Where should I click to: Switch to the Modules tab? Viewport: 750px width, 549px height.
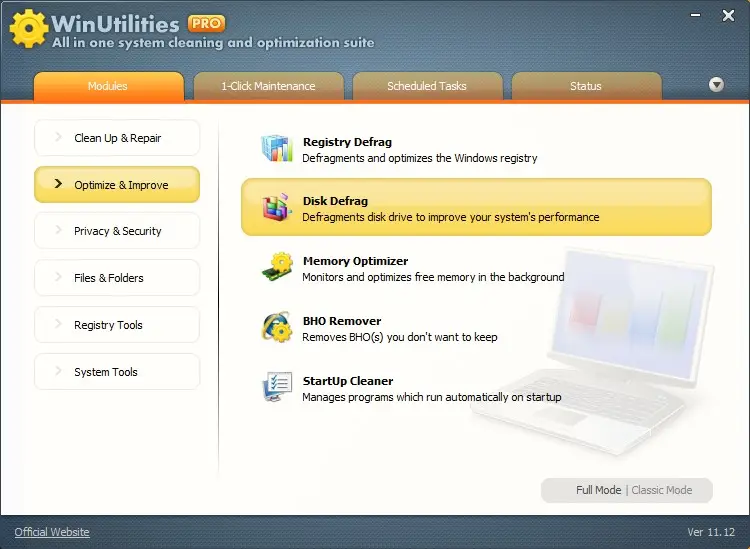point(108,86)
